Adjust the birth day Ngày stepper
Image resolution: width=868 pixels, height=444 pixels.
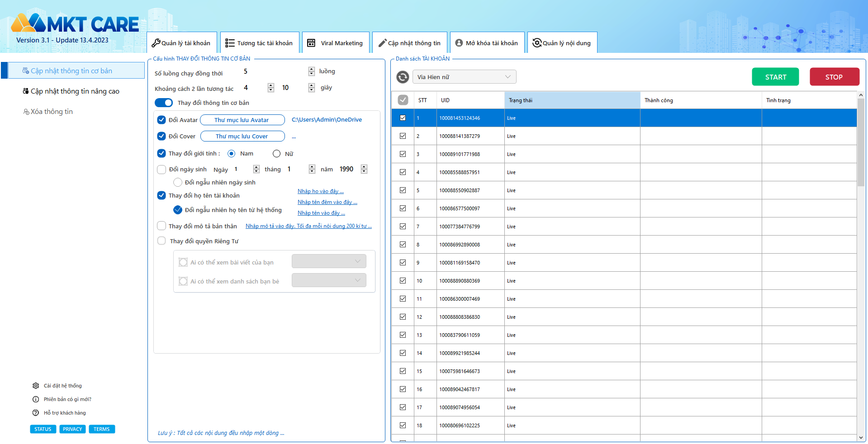256,169
